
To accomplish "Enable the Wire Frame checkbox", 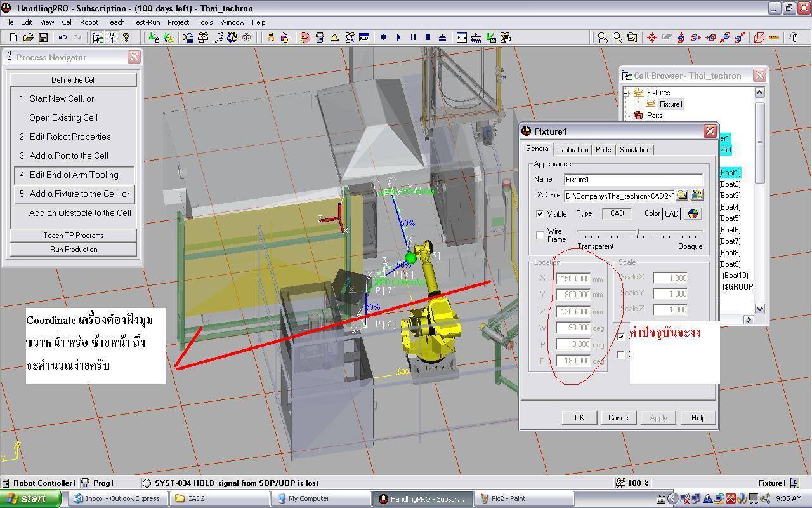I will (x=540, y=235).
